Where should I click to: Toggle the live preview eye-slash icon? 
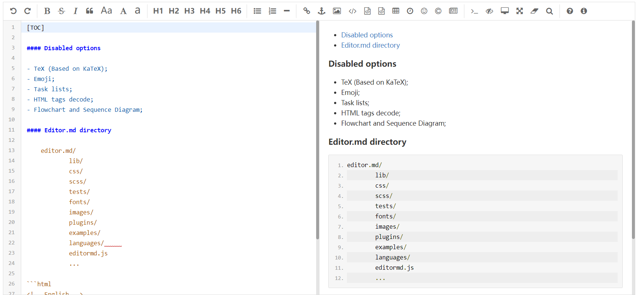click(489, 11)
